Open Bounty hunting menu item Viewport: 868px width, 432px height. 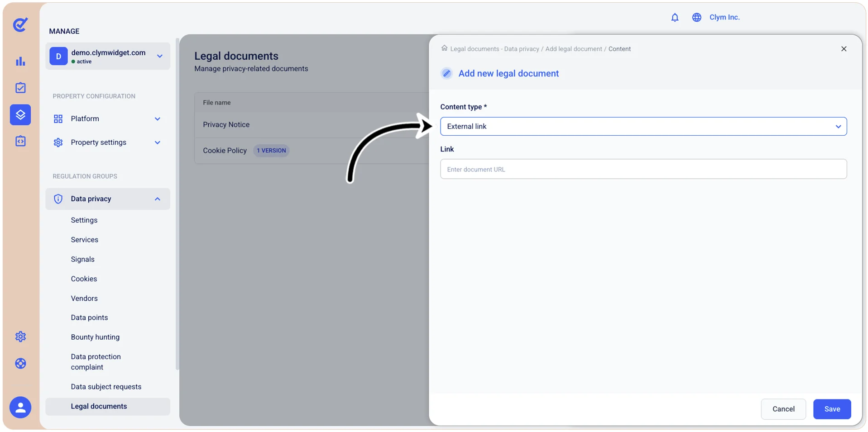95,337
